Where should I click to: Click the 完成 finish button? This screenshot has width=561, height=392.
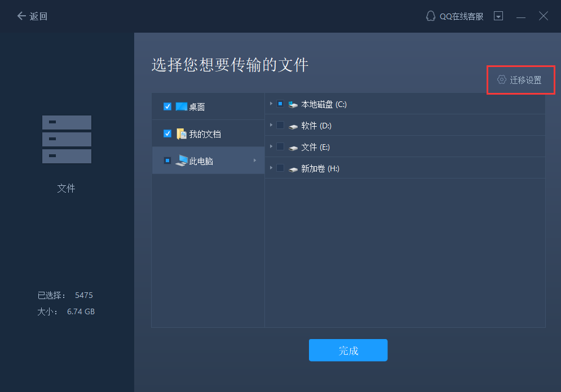click(348, 350)
